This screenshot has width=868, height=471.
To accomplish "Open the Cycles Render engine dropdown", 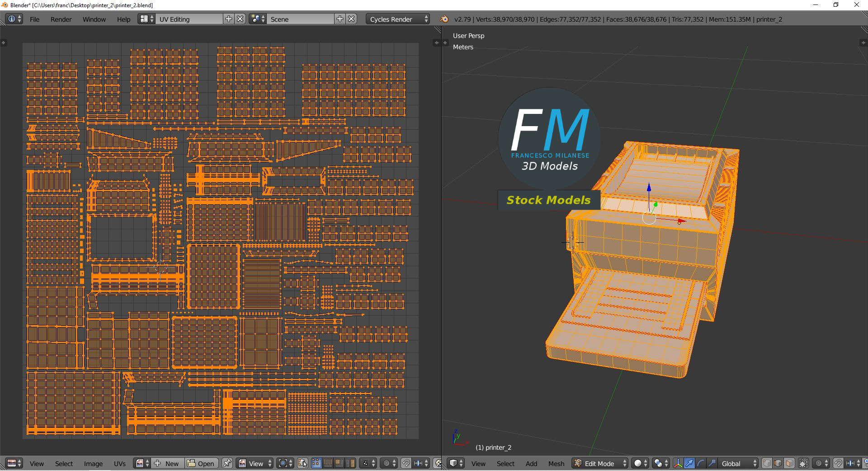I will (398, 19).
